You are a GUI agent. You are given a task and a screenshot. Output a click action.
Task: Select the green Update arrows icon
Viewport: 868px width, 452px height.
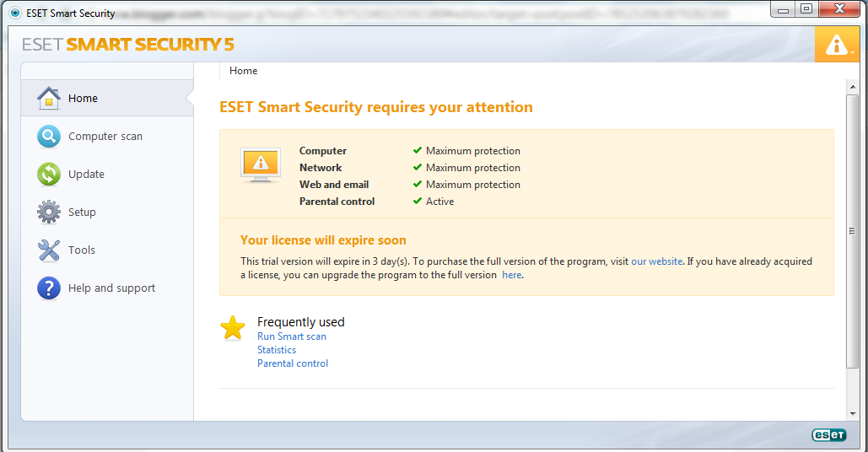tap(49, 175)
